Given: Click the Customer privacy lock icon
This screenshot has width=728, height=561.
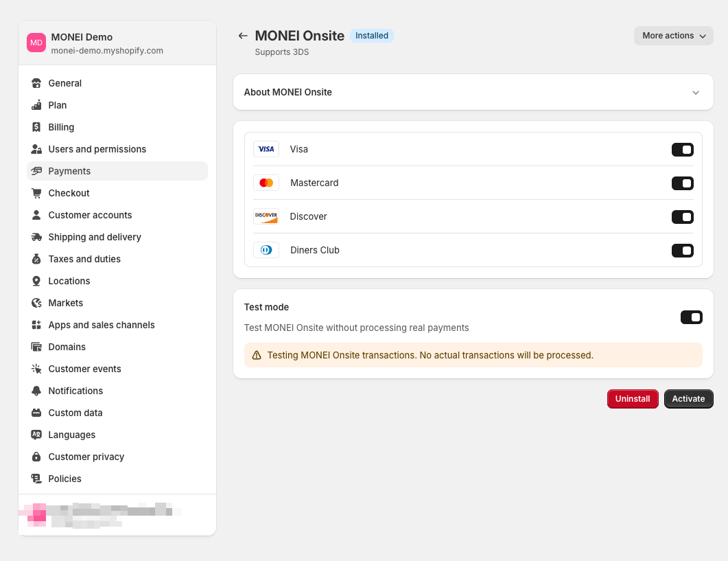Looking at the screenshot, I should [36, 457].
